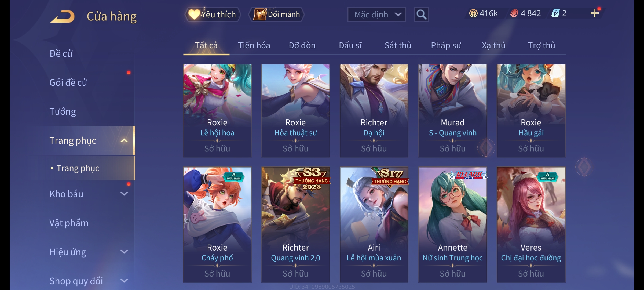This screenshot has width=644, height=290.
Task: Expand the Shop quy đổi section
Action: click(x=124, y=281)
